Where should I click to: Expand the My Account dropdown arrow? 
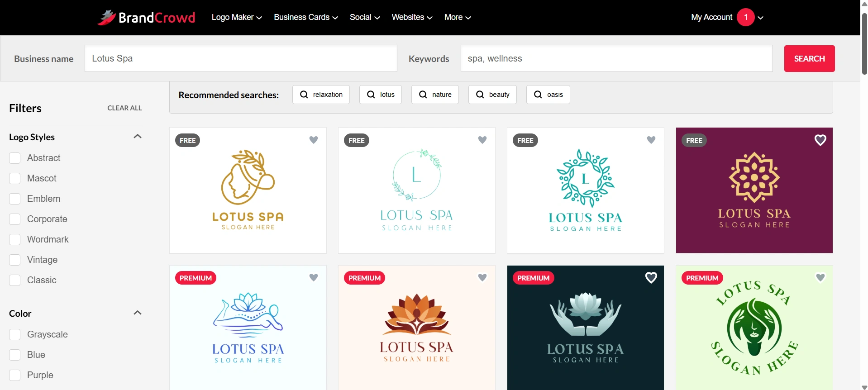point(761,18)
